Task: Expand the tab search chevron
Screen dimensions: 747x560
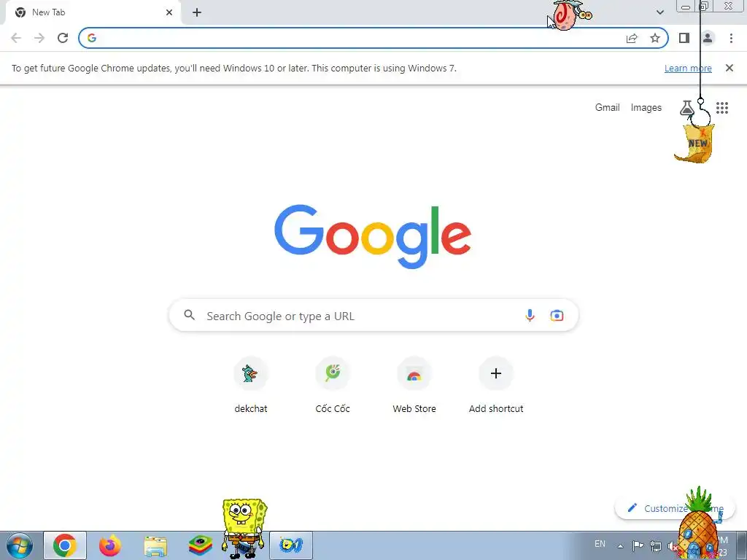Action: tap(659, 12)
